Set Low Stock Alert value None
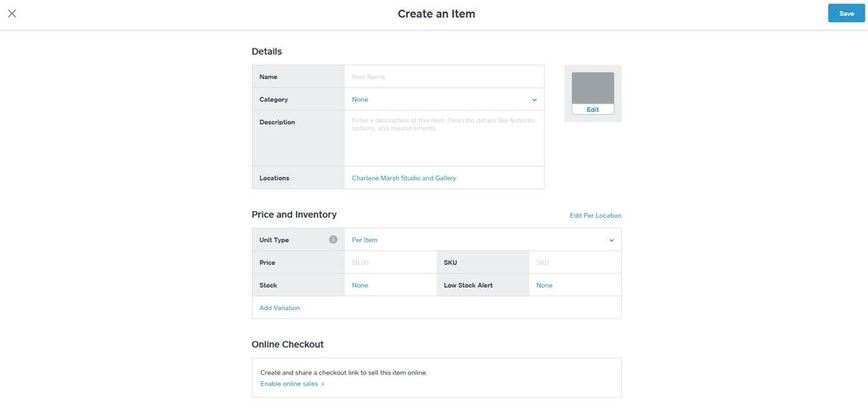 [544, 285]
